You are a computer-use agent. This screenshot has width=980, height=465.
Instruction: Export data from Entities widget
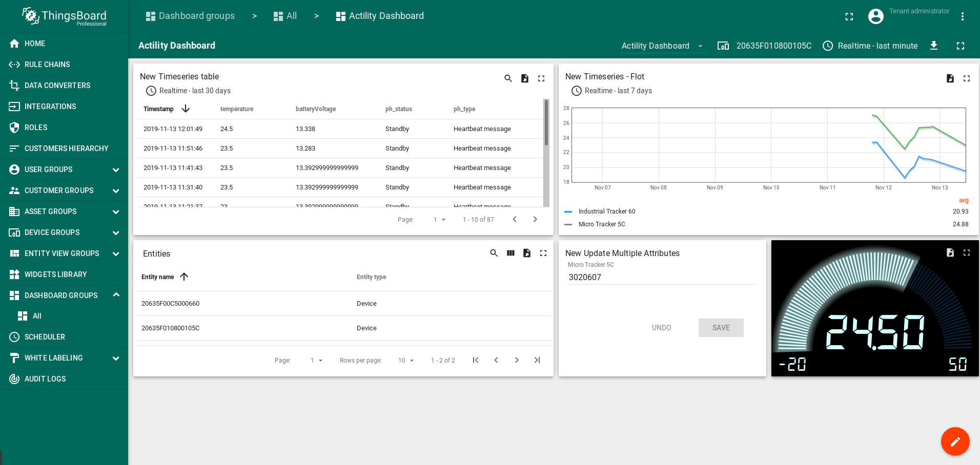click(x=527, y=253)
